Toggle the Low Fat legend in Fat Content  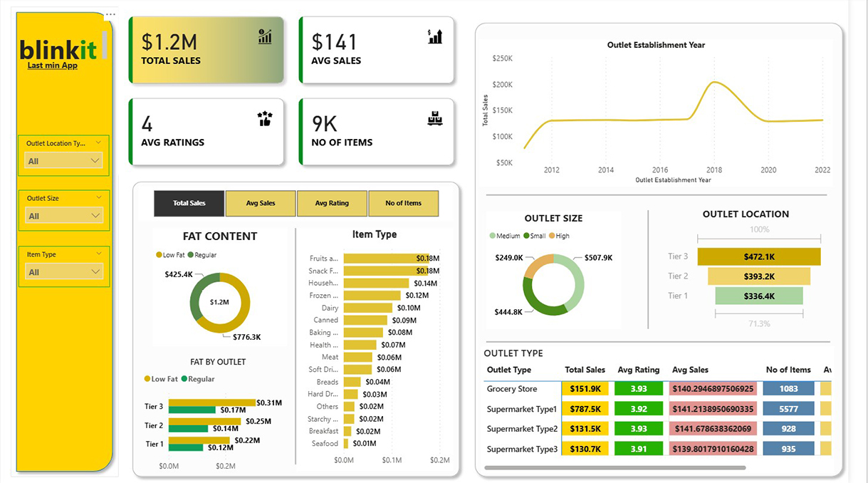(169, 255)
